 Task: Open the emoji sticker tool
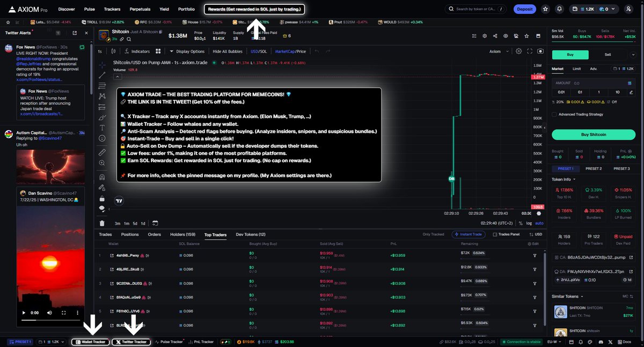click(x=102, y=138)
